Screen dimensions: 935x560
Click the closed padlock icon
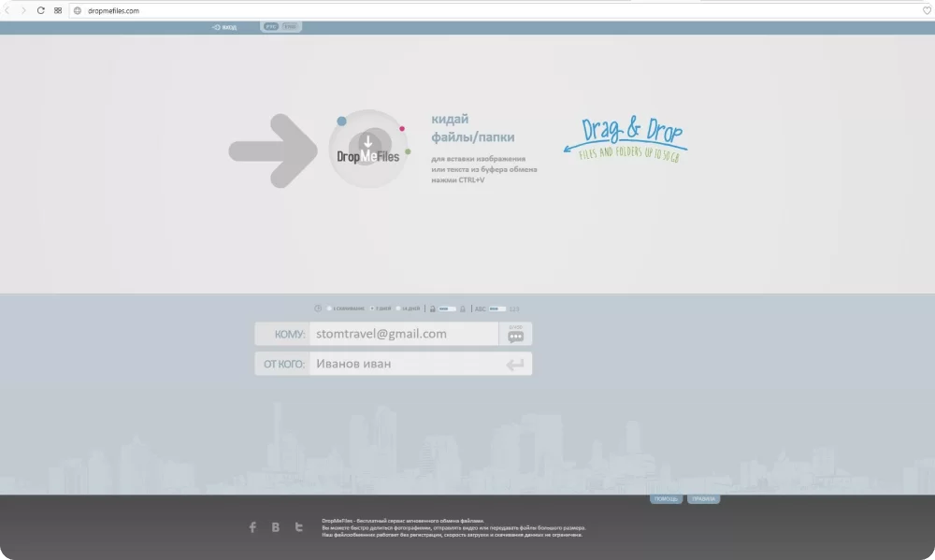[x=462, y=309]
